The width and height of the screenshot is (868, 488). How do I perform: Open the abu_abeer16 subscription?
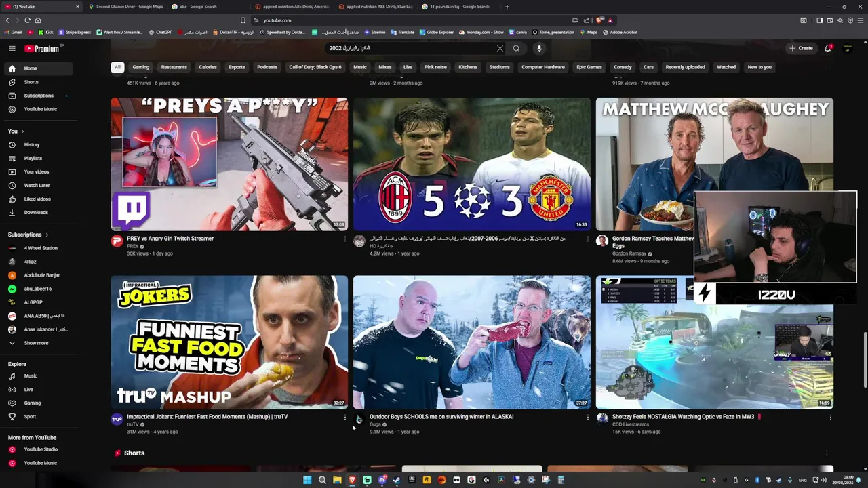pos(37,289)
